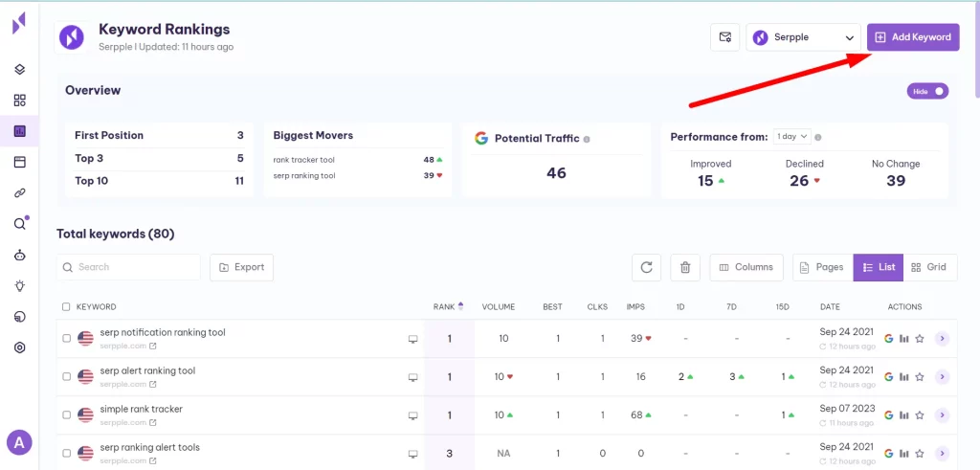
Task: Open the lightbulb ideas sidebar icon
Action: [x=20, y=285]
